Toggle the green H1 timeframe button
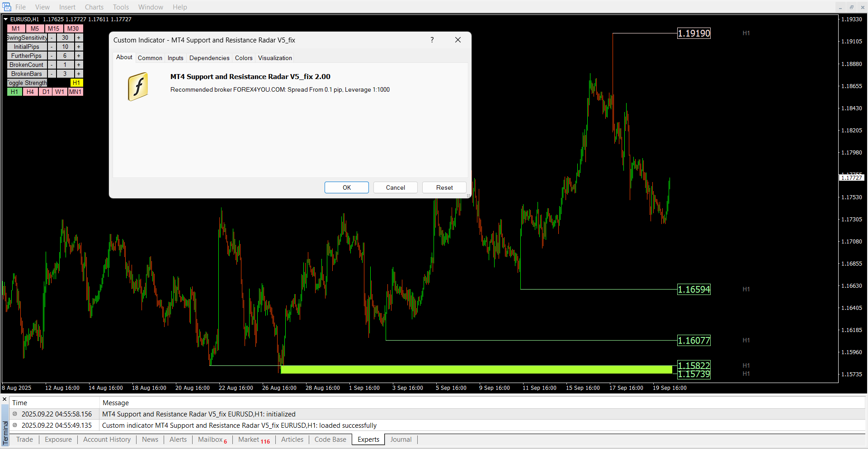The height and width of the screenshot is (449, 868). [14, 92]
